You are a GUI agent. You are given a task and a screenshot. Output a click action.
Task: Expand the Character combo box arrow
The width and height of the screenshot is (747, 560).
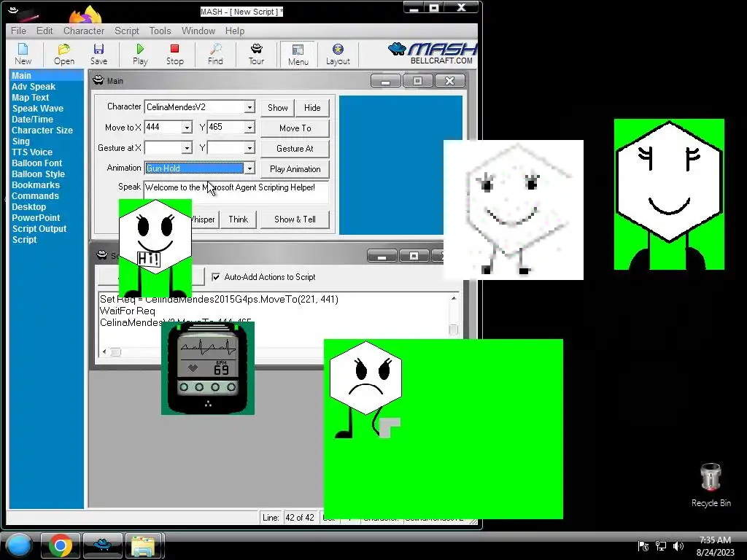pos(249,107)
